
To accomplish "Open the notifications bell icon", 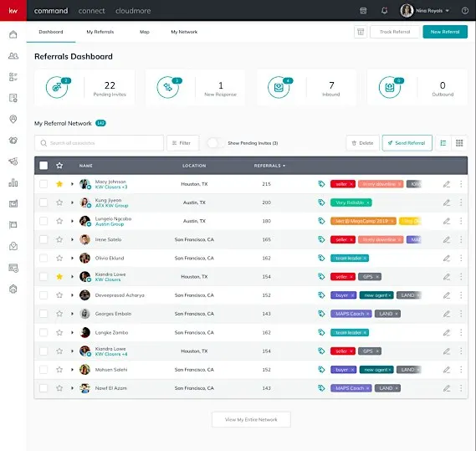I will pyautogui.click(x=384, y=11).
